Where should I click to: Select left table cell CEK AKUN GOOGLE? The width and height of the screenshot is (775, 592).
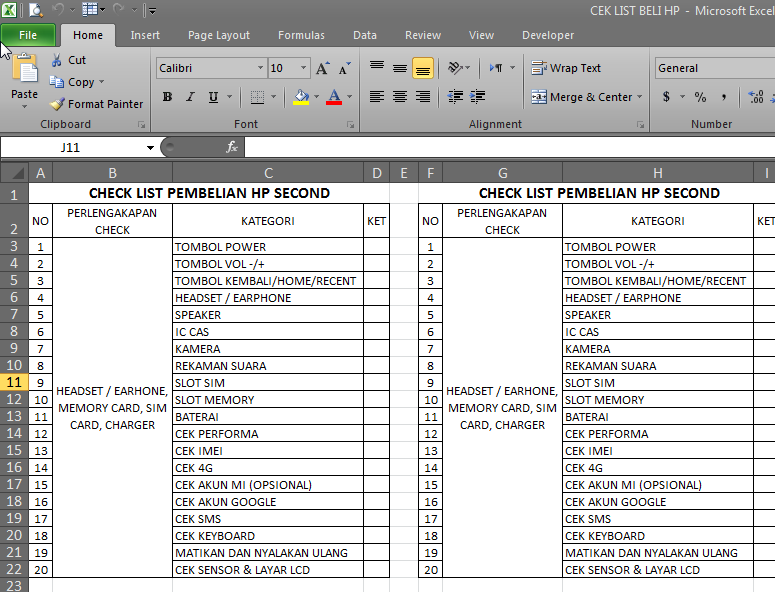tap(268, 502)
